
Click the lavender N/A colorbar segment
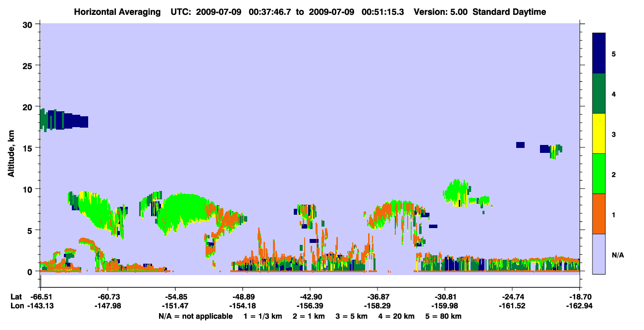tap(599, 253)
